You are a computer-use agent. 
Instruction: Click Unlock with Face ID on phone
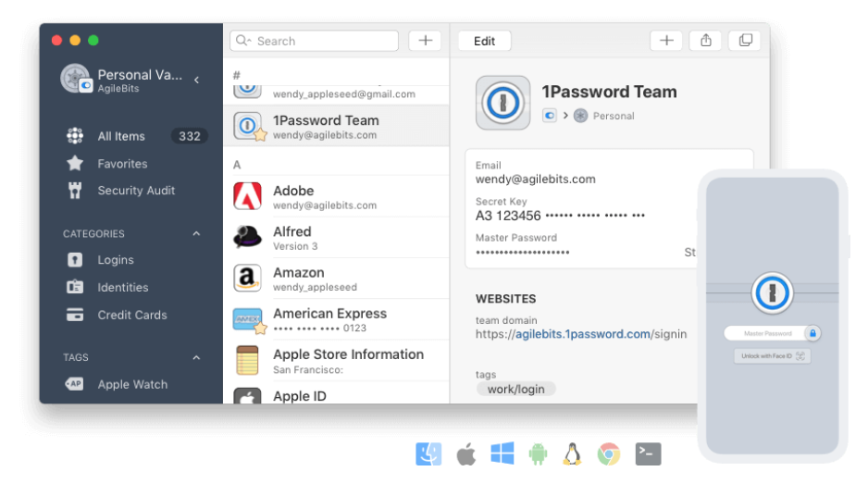pos(773,356)
